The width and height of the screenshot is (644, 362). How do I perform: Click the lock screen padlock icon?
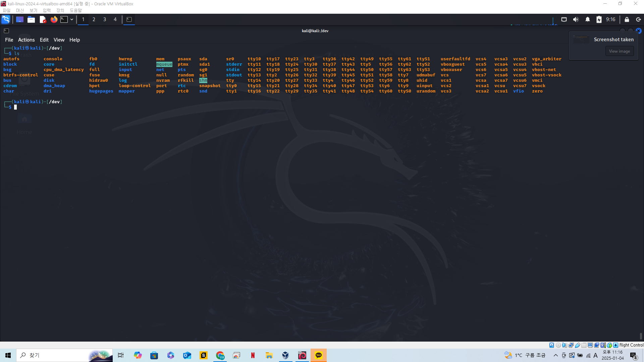click(627, 19)
